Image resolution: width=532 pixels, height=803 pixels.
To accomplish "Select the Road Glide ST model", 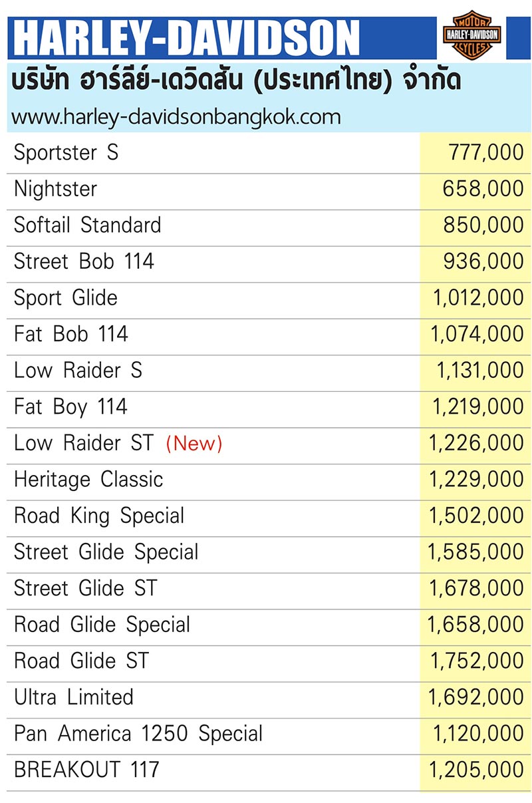I will click(81, 661).
